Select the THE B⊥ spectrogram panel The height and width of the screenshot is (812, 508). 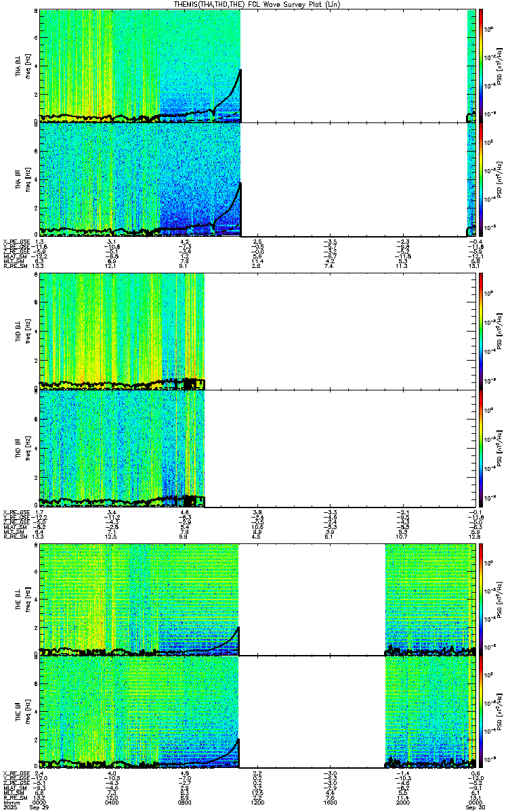pos(257,599)
